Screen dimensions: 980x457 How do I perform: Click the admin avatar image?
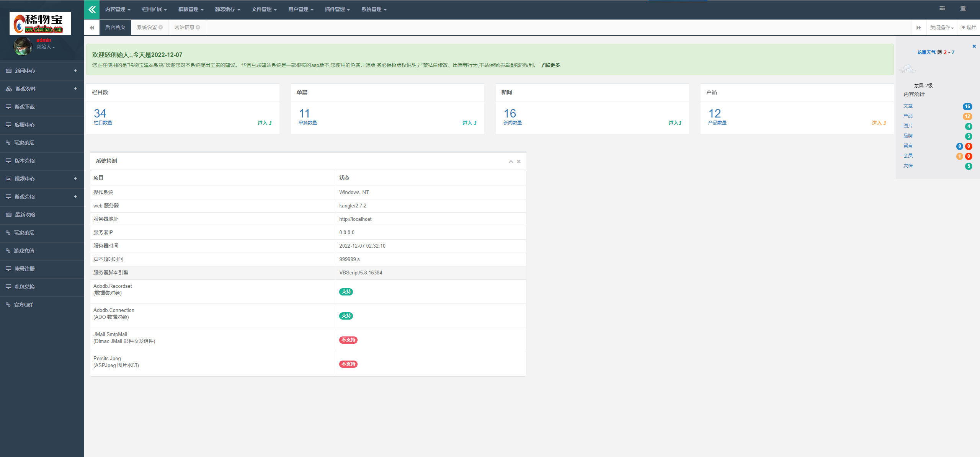(x=23, y=46)
